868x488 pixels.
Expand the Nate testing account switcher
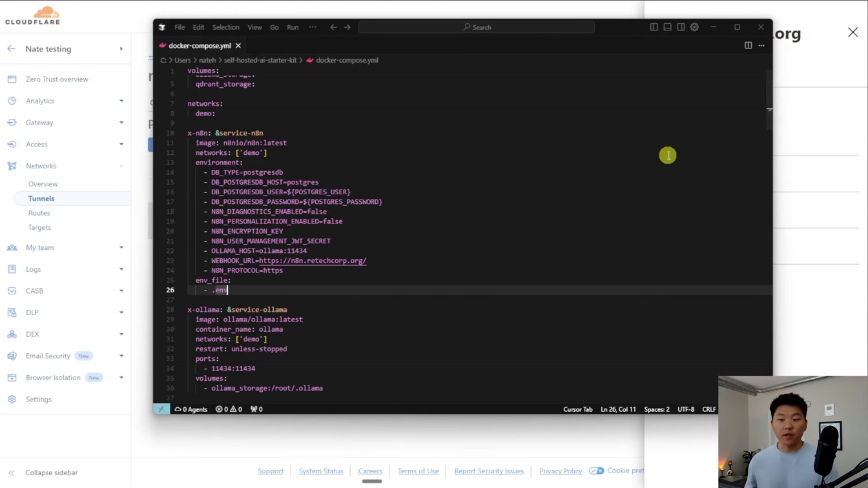[121, 49]
